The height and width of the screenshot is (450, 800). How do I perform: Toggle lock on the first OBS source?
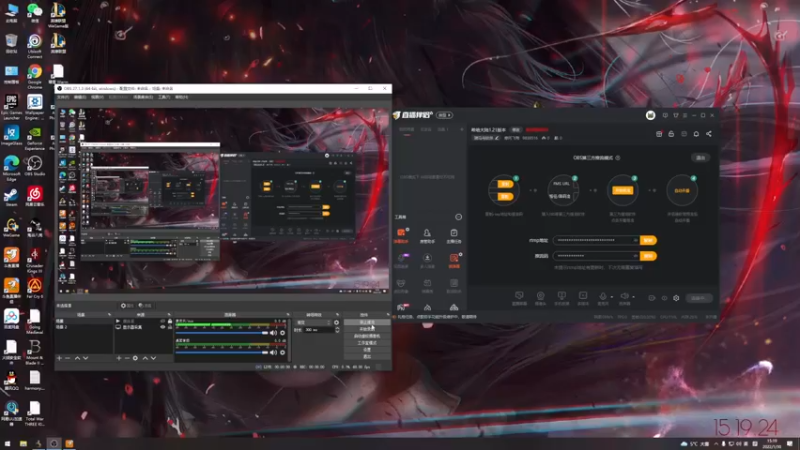(170, 321)
